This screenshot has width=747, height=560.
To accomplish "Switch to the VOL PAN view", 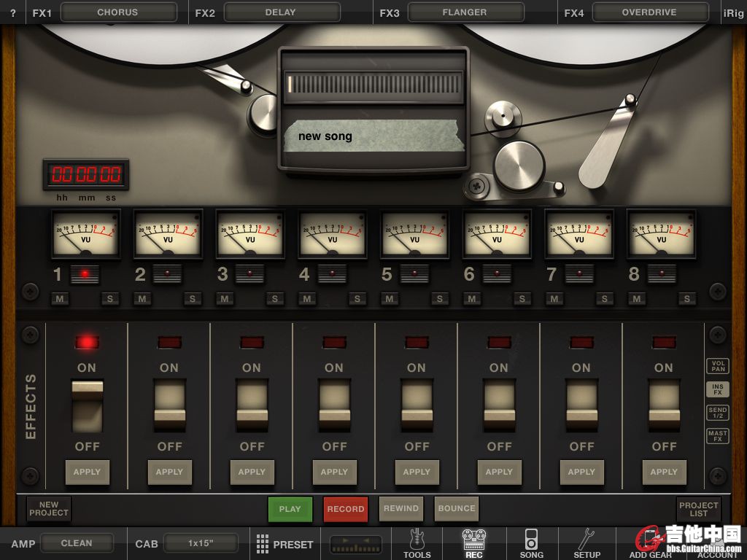I will [x=718, y=366].
